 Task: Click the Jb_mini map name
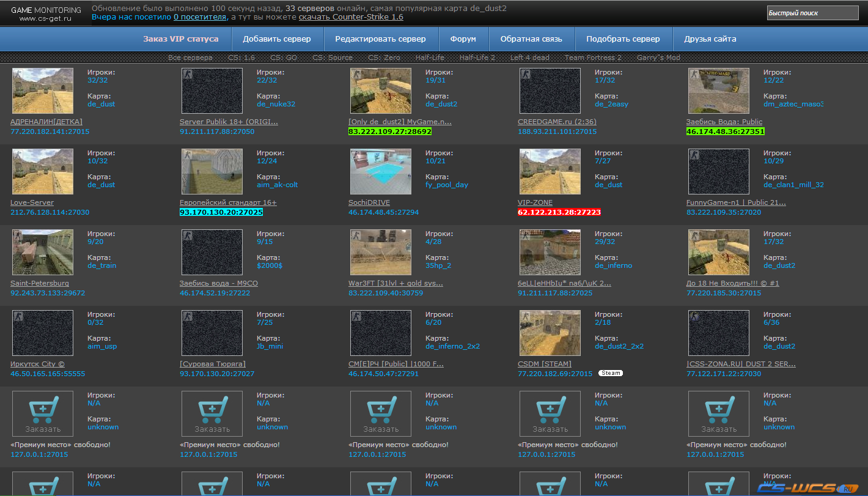click(270, 346)
